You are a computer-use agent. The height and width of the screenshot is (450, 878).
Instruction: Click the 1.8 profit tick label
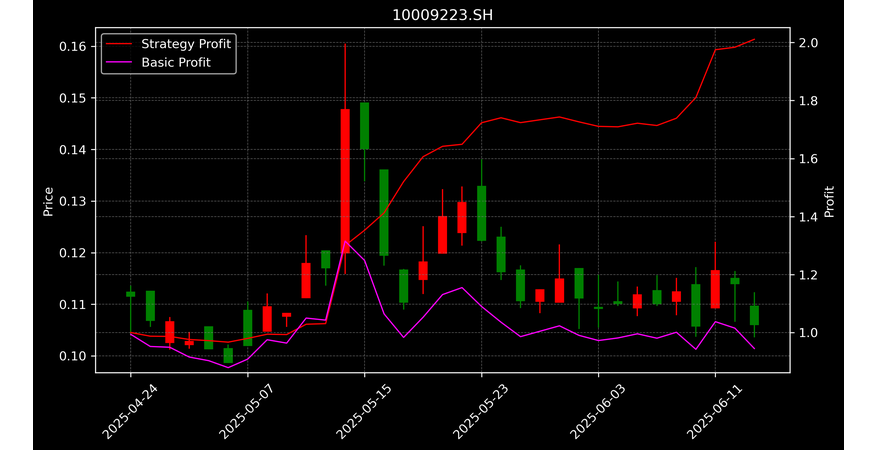tap(808, 101)
